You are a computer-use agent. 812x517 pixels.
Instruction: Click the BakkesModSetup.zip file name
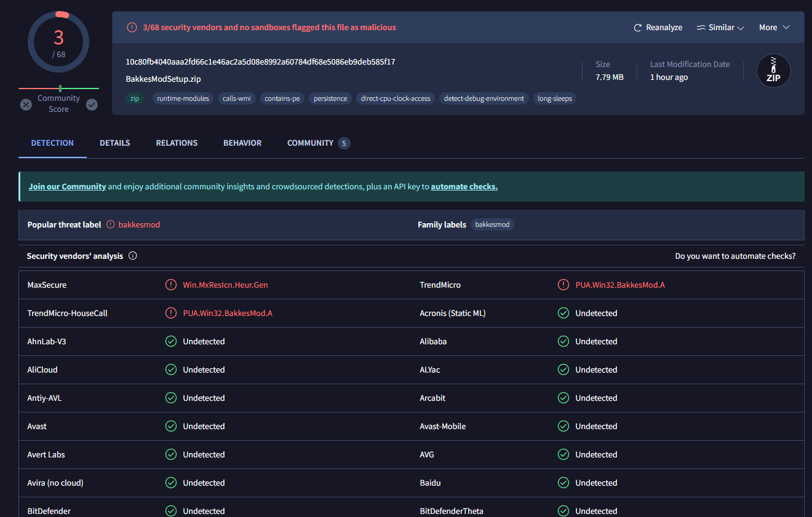163,79
